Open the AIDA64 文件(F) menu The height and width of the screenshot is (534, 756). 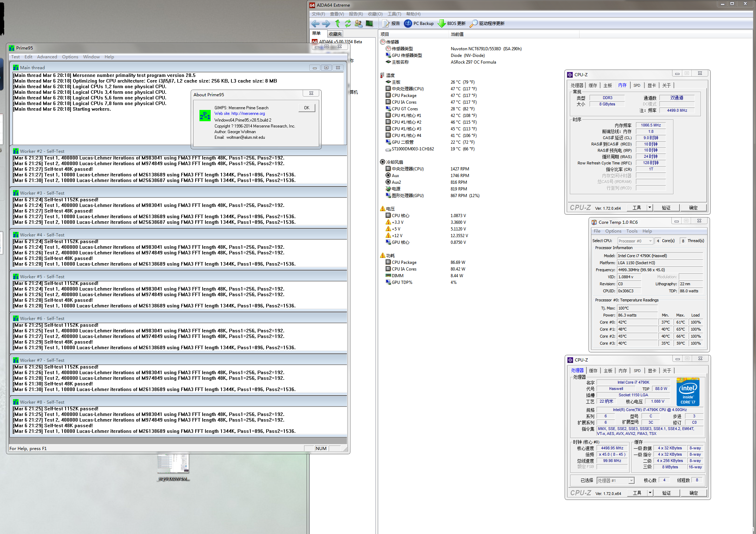[318, 14]
